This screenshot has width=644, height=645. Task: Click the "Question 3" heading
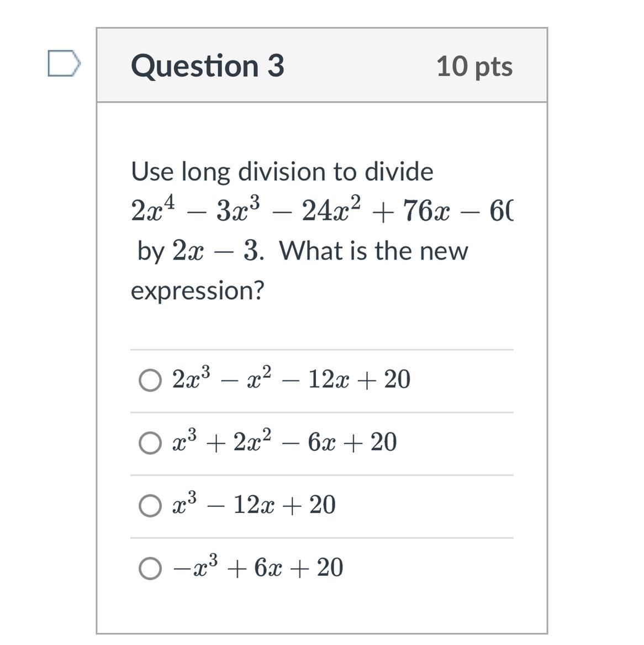207,66
